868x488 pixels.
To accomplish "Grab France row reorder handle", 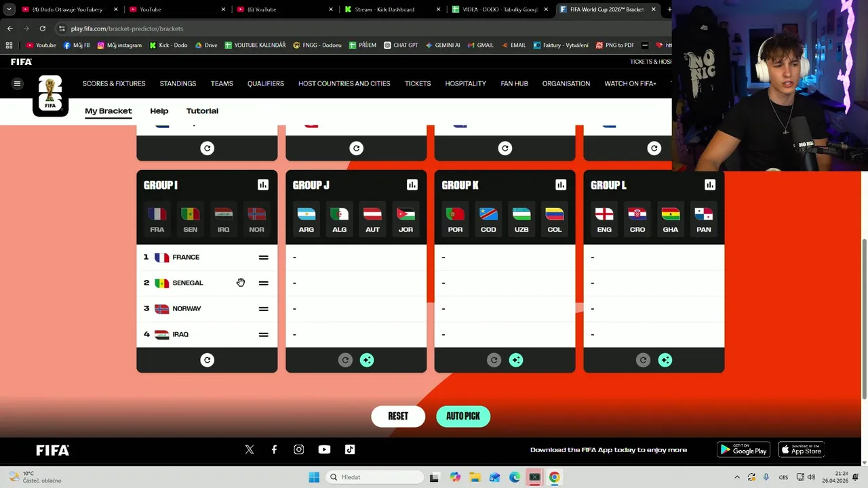I will [263, 258].
